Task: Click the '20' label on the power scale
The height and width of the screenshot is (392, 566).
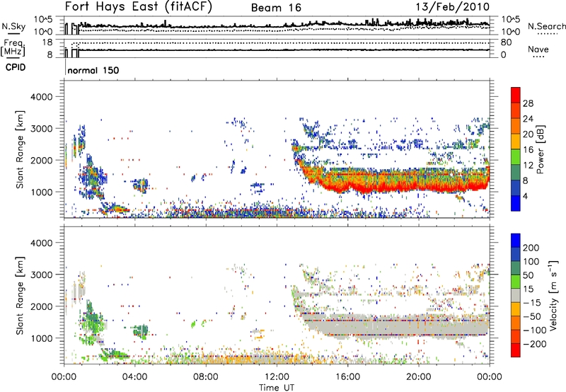Action: [528, 134]
